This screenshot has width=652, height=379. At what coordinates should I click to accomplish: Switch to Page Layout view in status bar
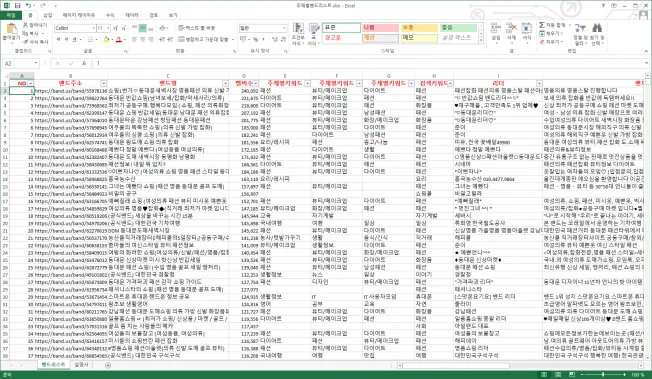point(558,375)
